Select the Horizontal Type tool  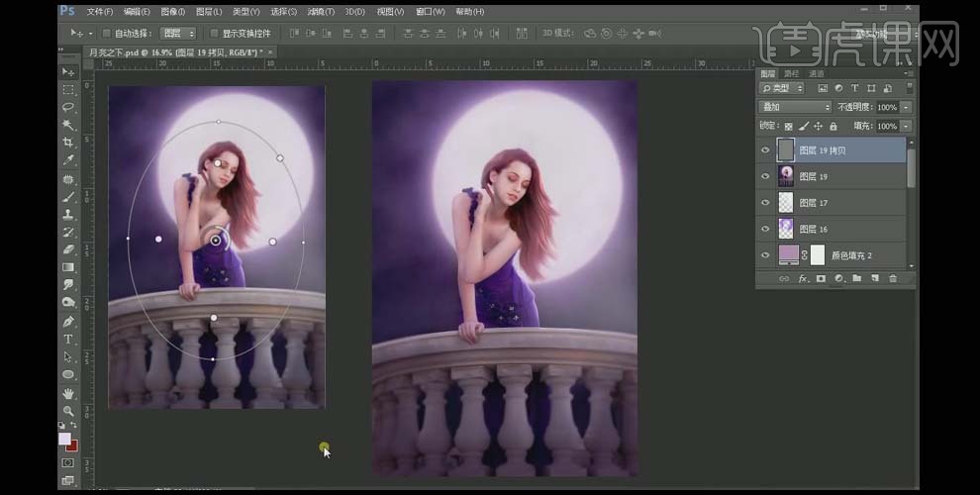point(68,339)
